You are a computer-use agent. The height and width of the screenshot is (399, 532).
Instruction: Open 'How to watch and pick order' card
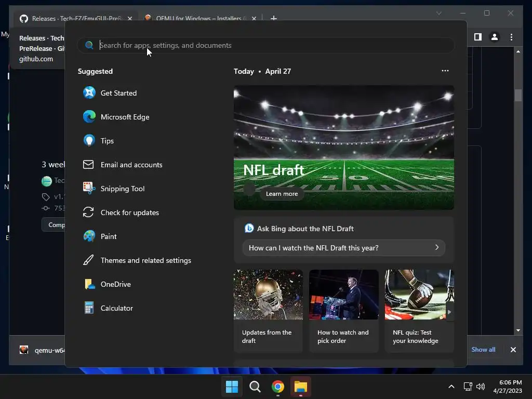click(x=344, y=311)
